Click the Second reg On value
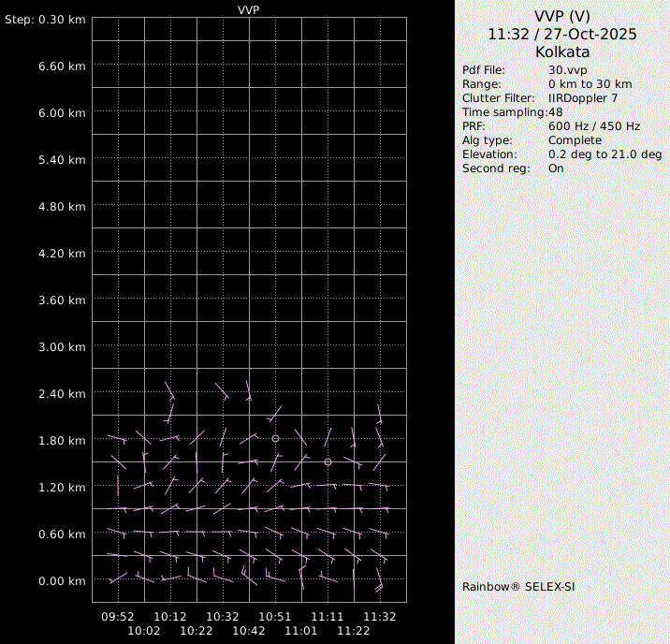 point(556,168)
